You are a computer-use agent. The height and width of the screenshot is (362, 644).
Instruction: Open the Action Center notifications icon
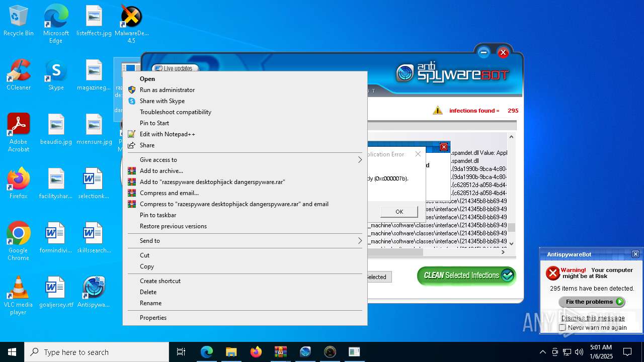point(627,352)
